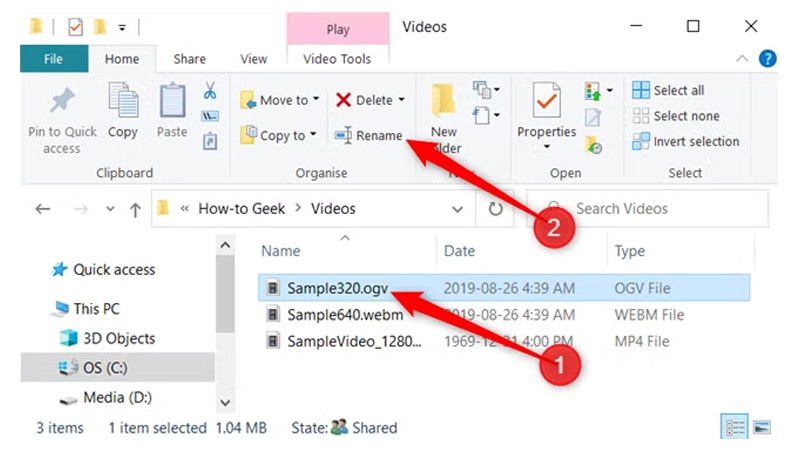Image resolution: width=800 pixels, height=450 pixels.
Task: Click the Properties icon in title bar
Action: (x=75, y=27)
